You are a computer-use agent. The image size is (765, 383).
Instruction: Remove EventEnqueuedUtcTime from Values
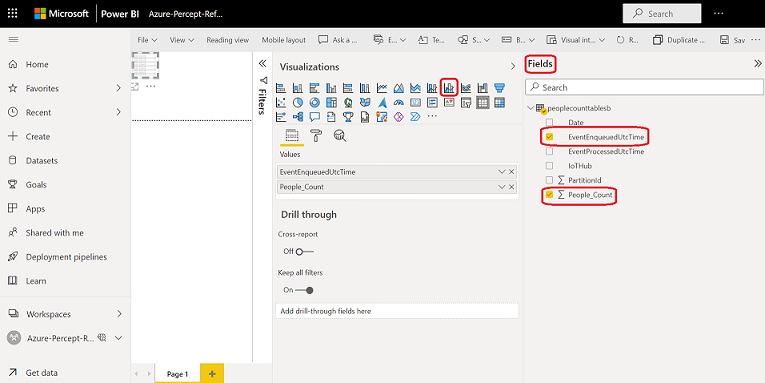click(x=511, y=172)
